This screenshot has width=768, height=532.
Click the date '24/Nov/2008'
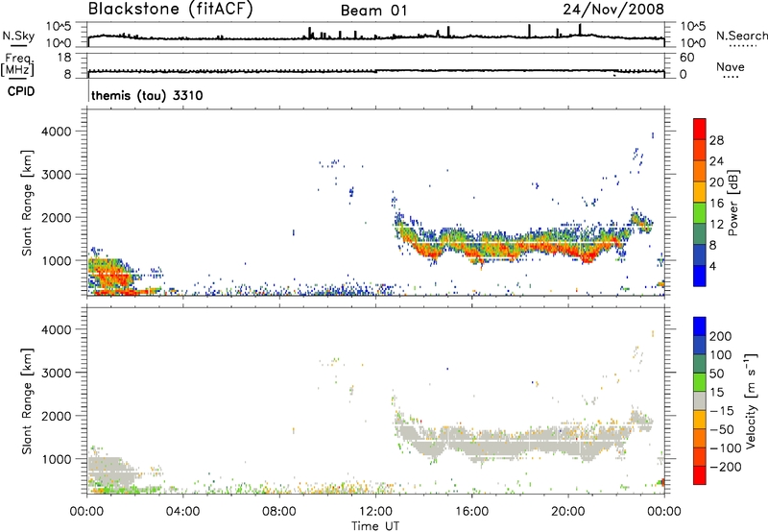click(613, 10)
